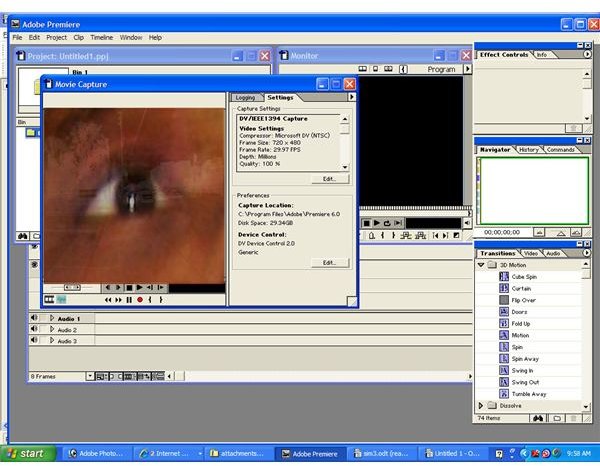
Task: Select the Swing Out transition
Action: tap(525, 382)
